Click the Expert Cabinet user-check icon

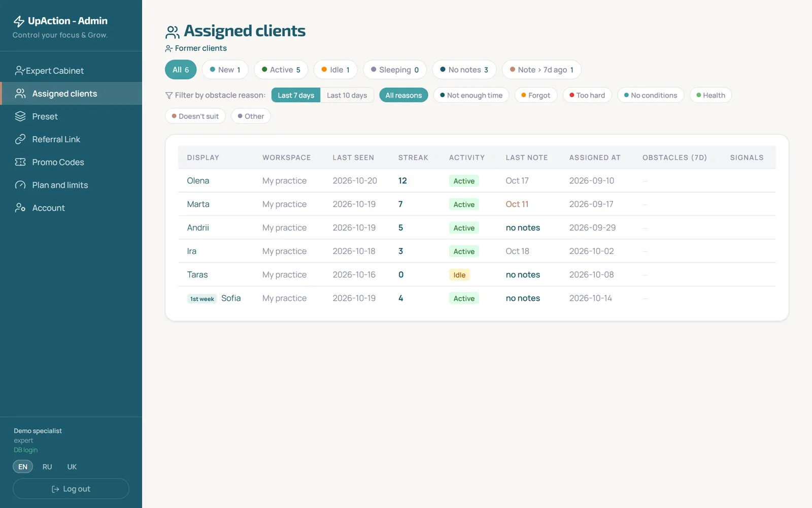click(x=20, y=71)
